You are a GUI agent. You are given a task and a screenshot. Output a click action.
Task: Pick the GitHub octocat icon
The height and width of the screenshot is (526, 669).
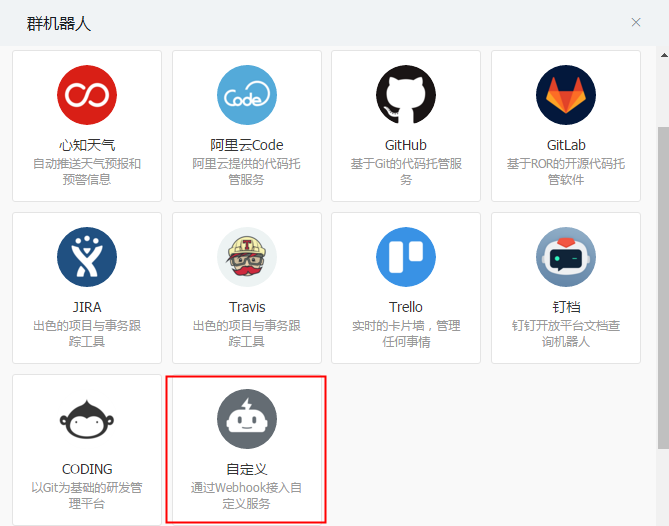(x=406, y=95)
